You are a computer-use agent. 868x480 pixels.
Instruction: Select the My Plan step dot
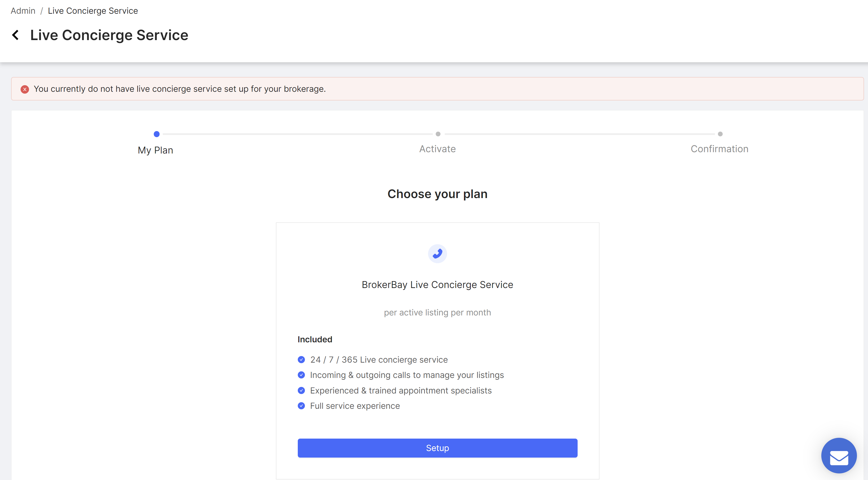click(x=156, y=134)
